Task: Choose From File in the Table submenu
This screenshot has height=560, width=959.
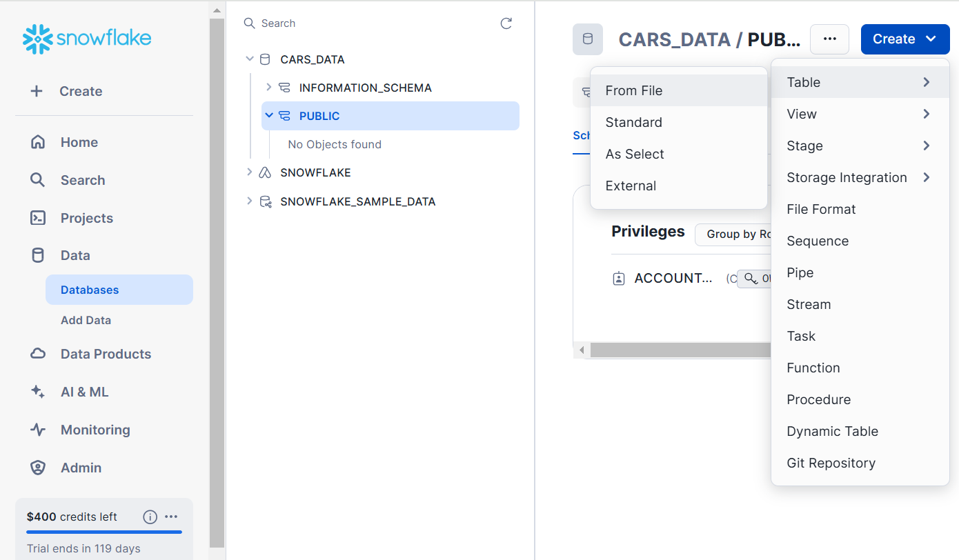Action: (x=679, y=90)
